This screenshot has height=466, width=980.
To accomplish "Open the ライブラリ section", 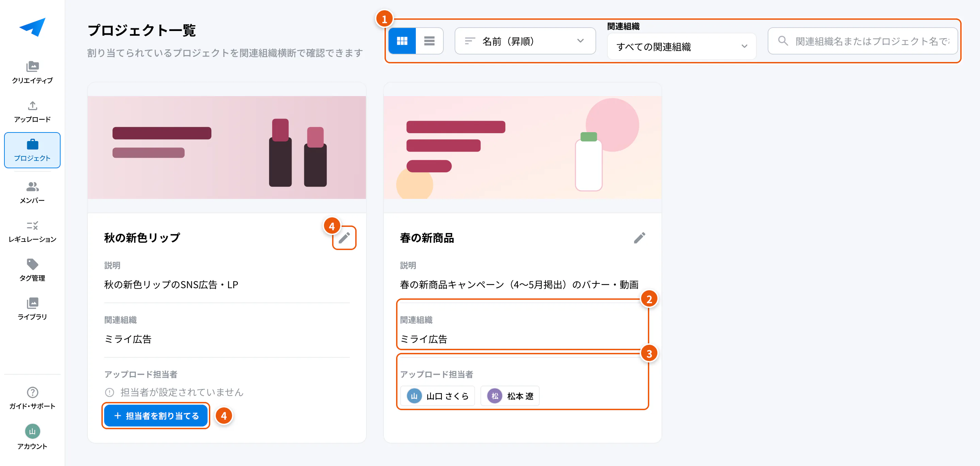I will tap(32, 309).
